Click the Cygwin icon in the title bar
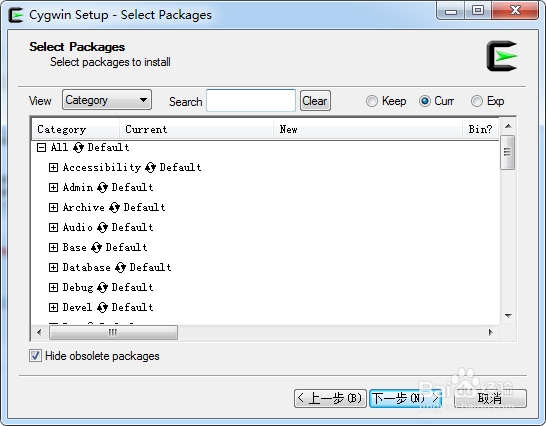The width and height of the screenshot is (546, 426). pos(16,15)
